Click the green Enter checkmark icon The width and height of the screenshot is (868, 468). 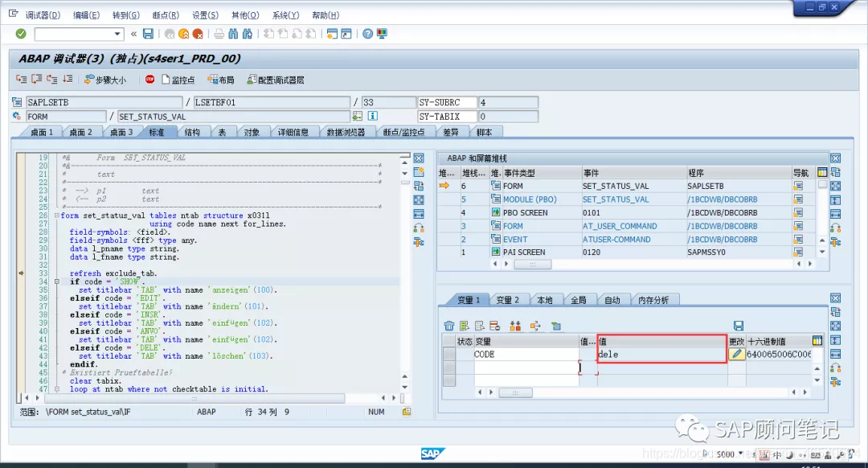[21, 34]
